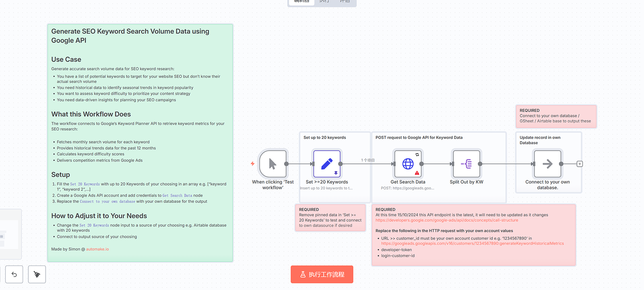This screenshot has height=290, width=644.
Task: Open the googleads.googleapis.com generateKeywordHistoricalMetrics URL
Action: point(472,244)
